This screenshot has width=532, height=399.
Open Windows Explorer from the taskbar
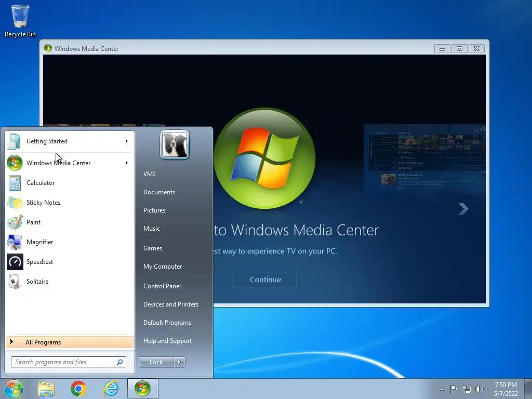coord(46,389)
